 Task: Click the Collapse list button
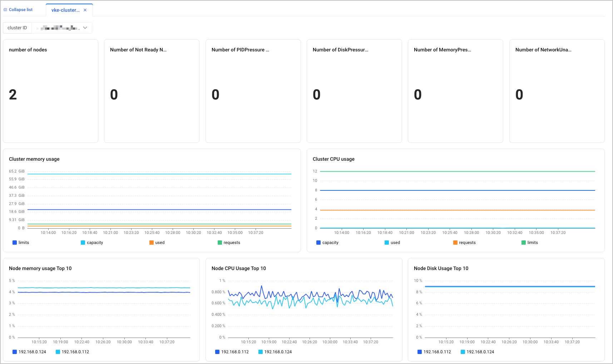coord(18,10)
